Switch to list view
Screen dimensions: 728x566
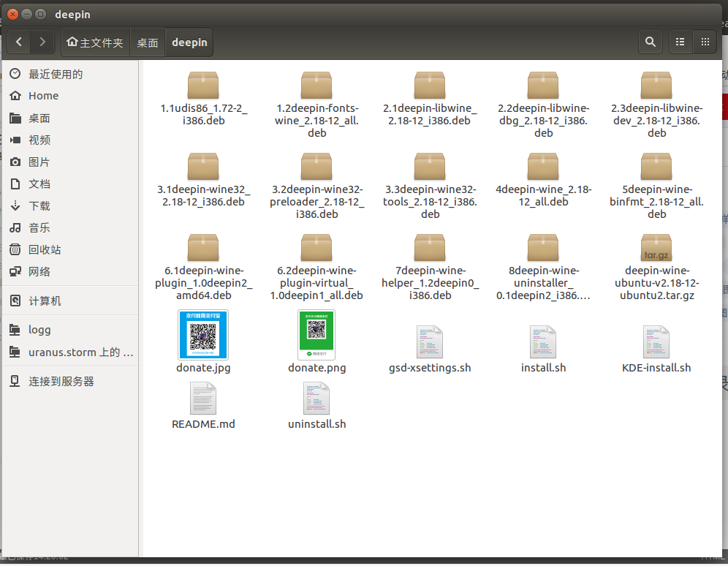pos(680,42)
